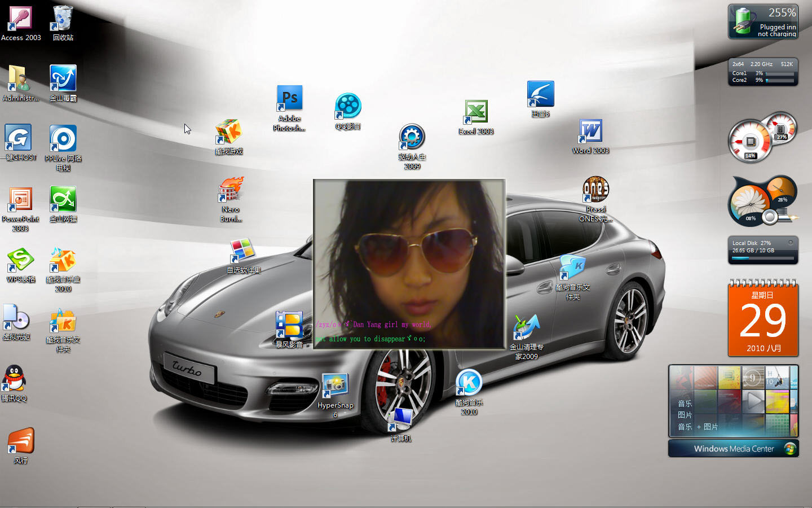This screenshot has height=508, width=812.
Task: Launch 金山毒霸 antivirus shortcut
Action: click(63, 83)
